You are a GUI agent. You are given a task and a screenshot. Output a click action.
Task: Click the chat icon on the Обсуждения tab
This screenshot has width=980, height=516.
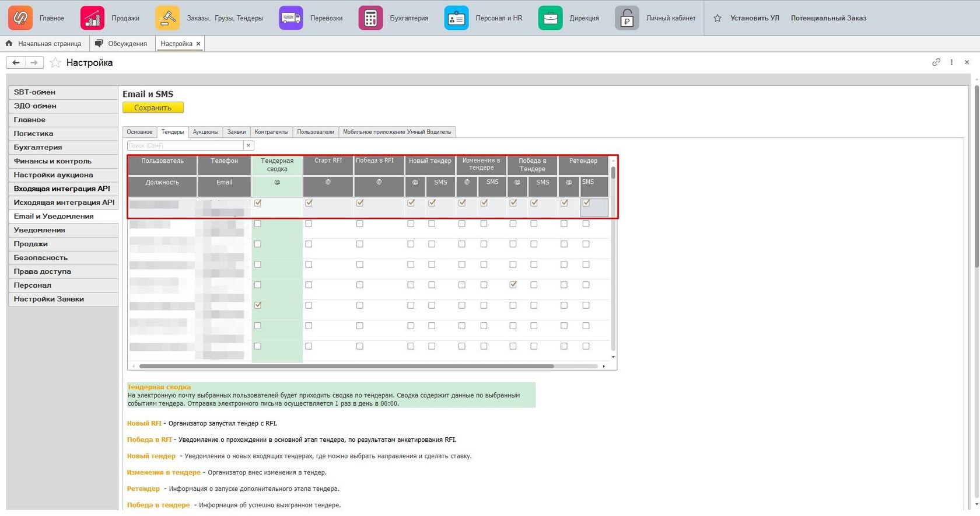point(99,43)
